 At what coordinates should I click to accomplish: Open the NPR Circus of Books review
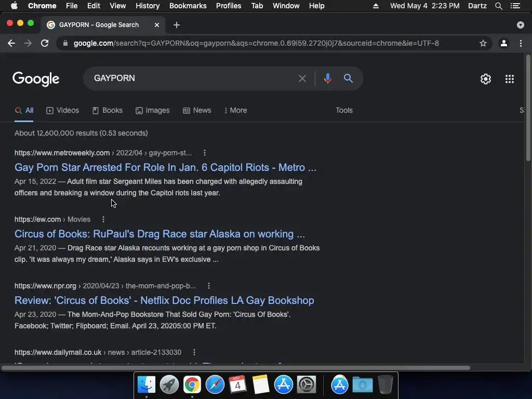coord(164,300)
